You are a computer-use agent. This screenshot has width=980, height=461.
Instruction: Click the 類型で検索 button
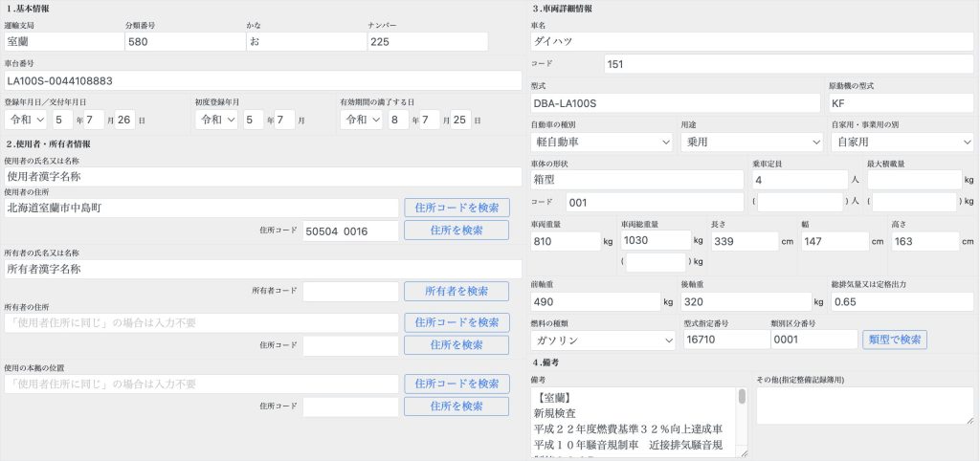point(895,340)
